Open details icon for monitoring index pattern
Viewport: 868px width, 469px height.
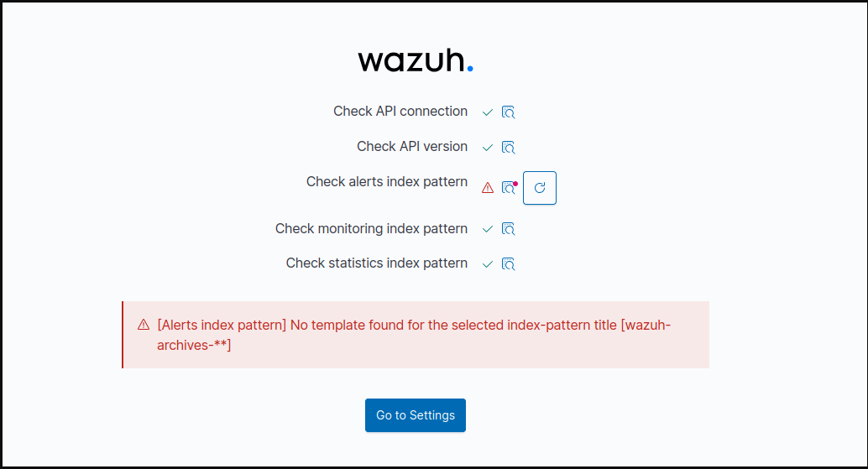coord(508,229)
